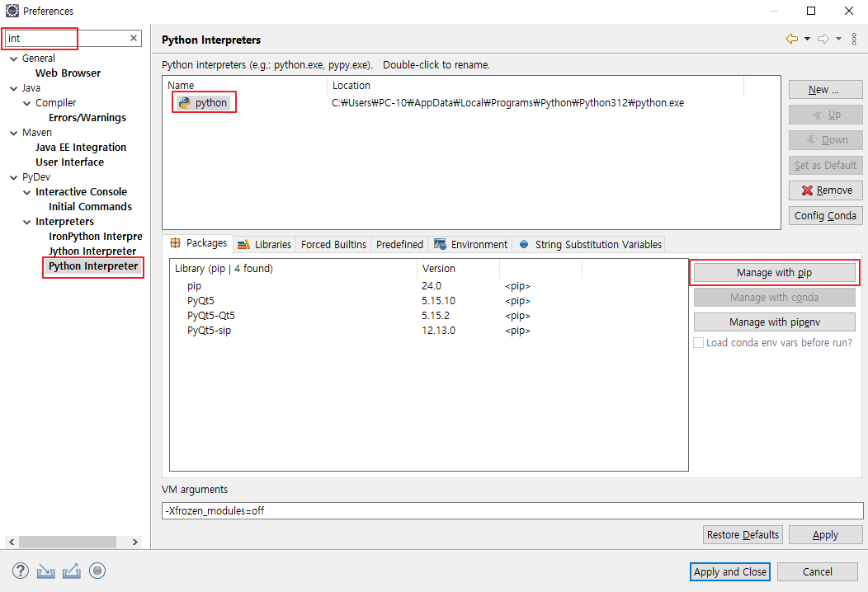Click the tree scrollbar left arrow
The height and width of the screenshot is (592, 868).
[12, 543]
